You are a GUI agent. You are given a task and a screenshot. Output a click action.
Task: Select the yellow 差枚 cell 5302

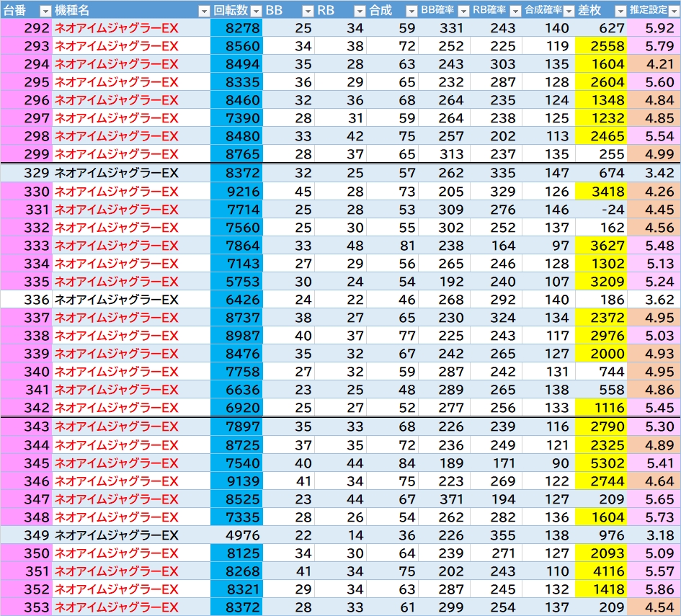(601, 463)
